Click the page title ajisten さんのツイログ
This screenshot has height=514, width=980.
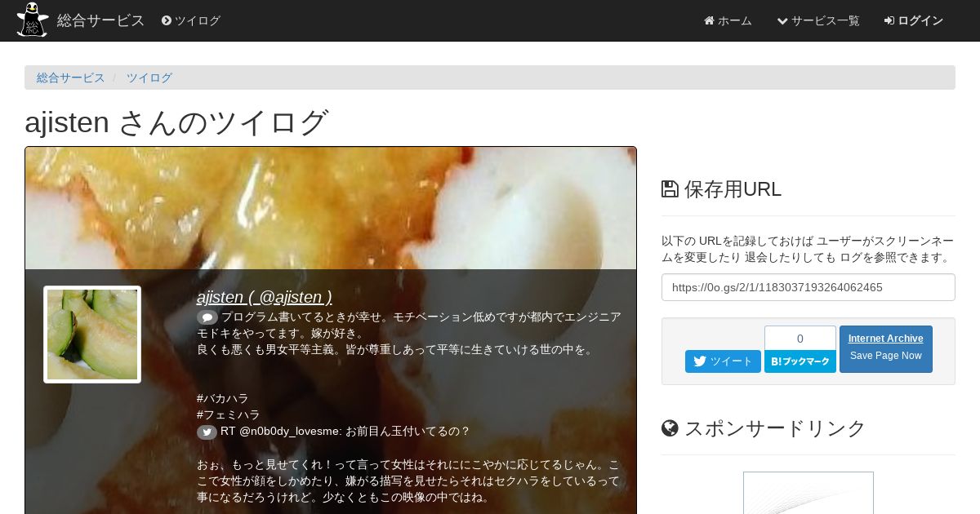(176, 122)
